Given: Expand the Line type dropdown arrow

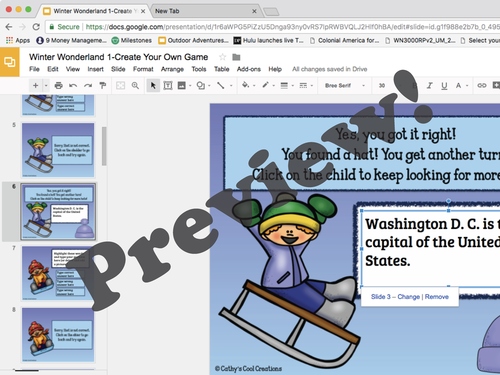Looking at the screenshot, I should pos(231,86).
